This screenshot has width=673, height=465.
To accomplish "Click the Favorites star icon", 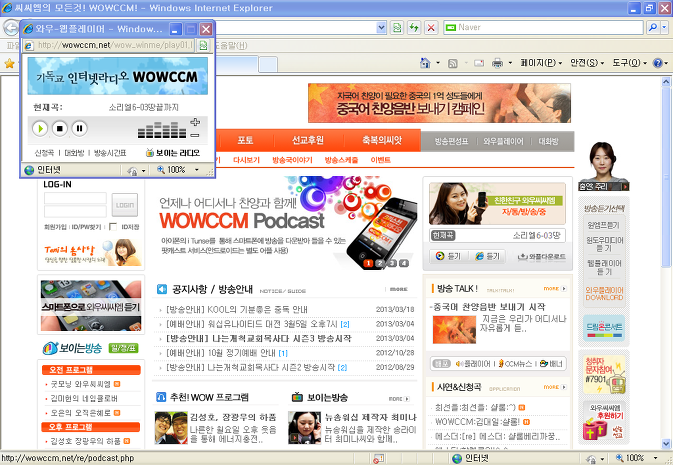I will [9, 64].
